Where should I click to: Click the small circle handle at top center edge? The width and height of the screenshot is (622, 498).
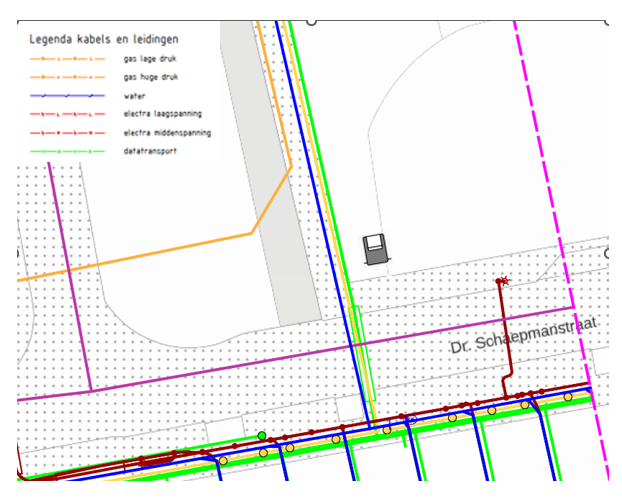(311, 20)
